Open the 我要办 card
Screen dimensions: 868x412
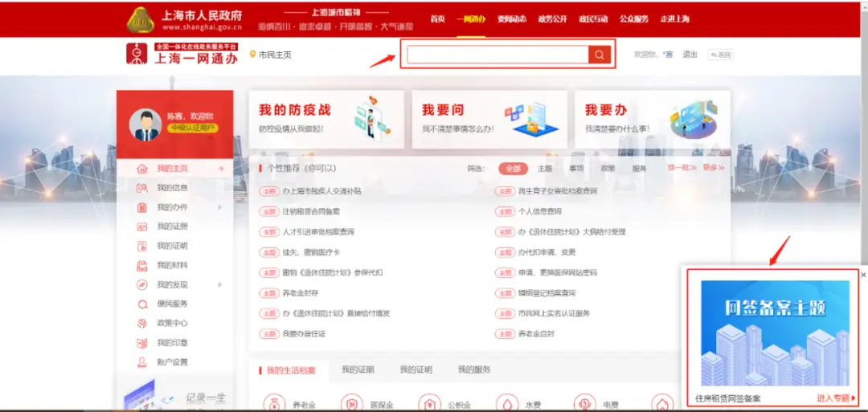tap(653, 120)
